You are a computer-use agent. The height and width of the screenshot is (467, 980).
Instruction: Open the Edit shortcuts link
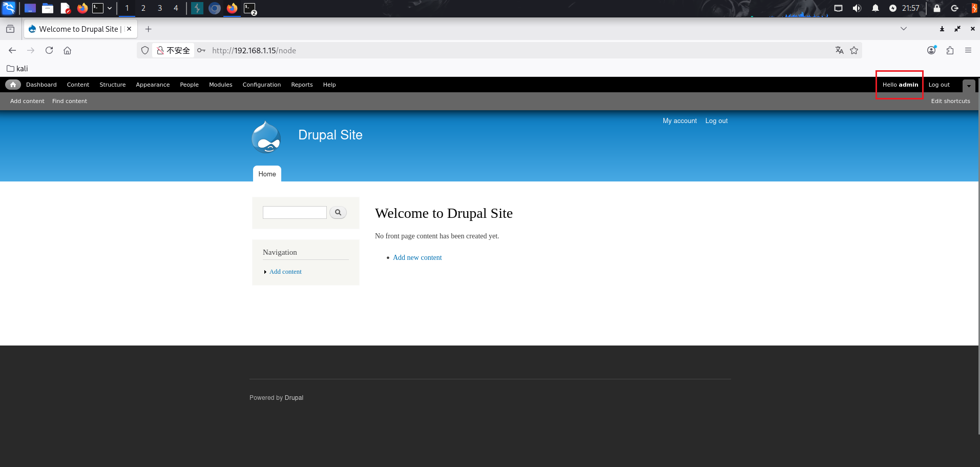coord(950,101)
